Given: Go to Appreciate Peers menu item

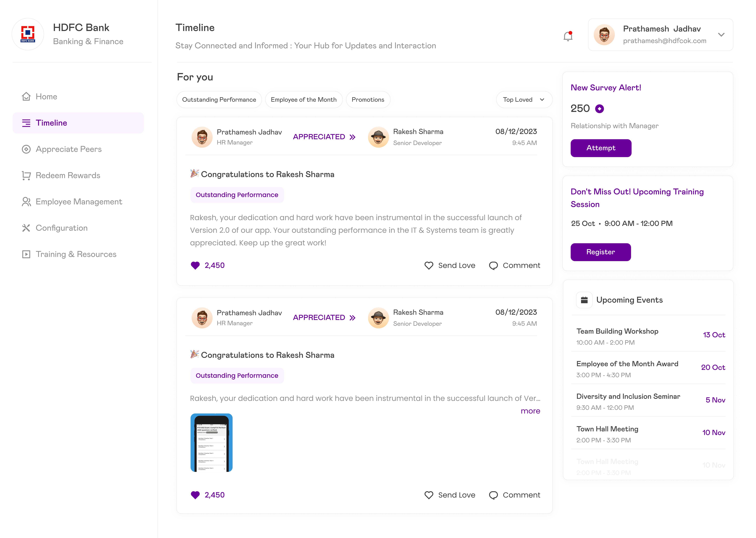Looking at the screenshot, I should click(x=69, y=149).
